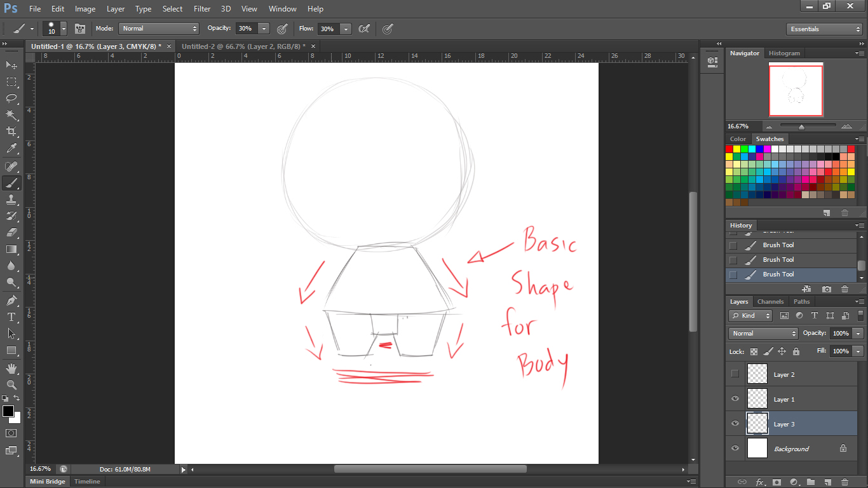
Task: Select the Brush tool
Action: tap(11, 182)
